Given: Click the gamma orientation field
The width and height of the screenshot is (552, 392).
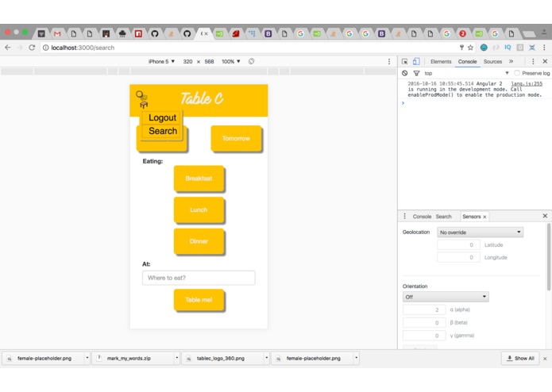Looking at the screenshot, I should tap(424, 336).
